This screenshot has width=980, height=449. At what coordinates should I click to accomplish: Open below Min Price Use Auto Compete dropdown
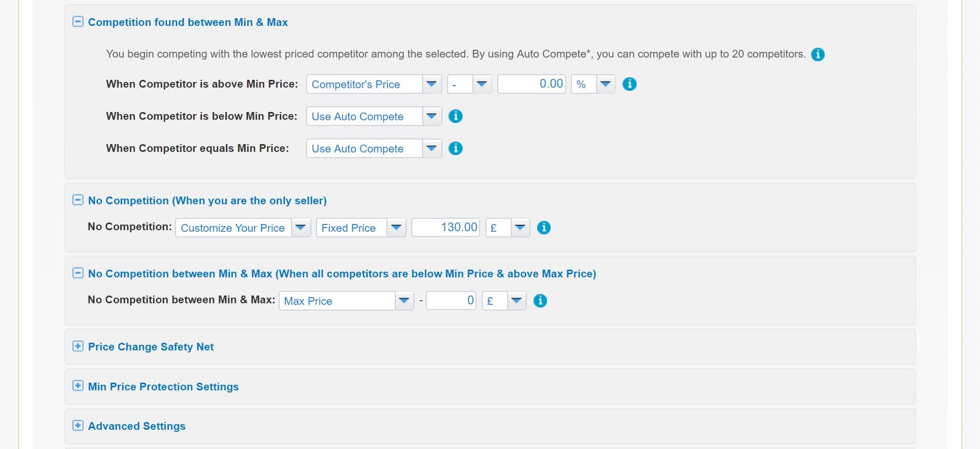[x=374, y=116]
